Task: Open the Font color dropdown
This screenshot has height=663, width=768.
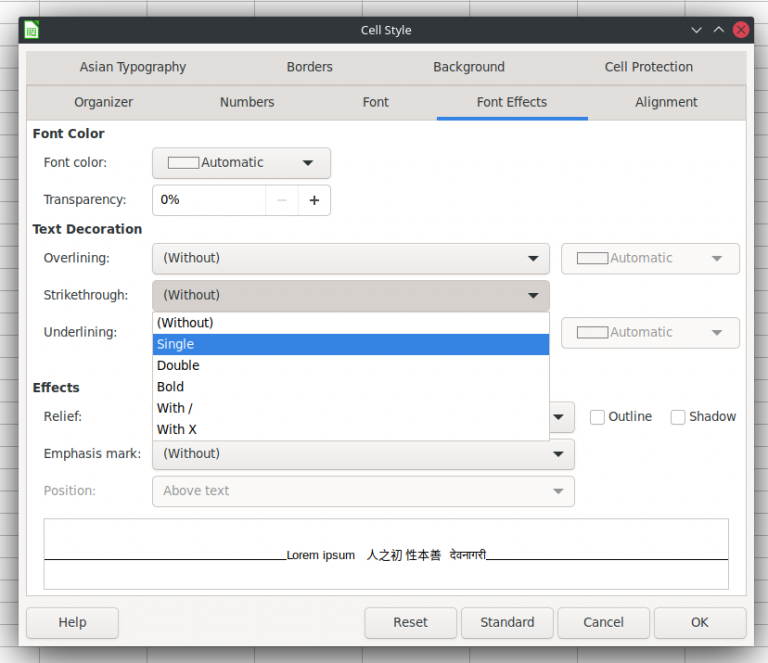Action: 241,163
